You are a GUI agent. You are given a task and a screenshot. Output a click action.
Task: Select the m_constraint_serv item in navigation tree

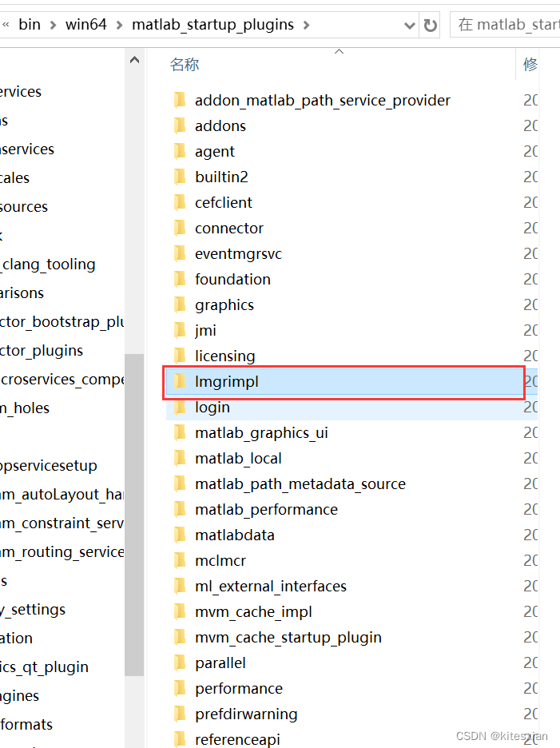click(x=62, y=523)
